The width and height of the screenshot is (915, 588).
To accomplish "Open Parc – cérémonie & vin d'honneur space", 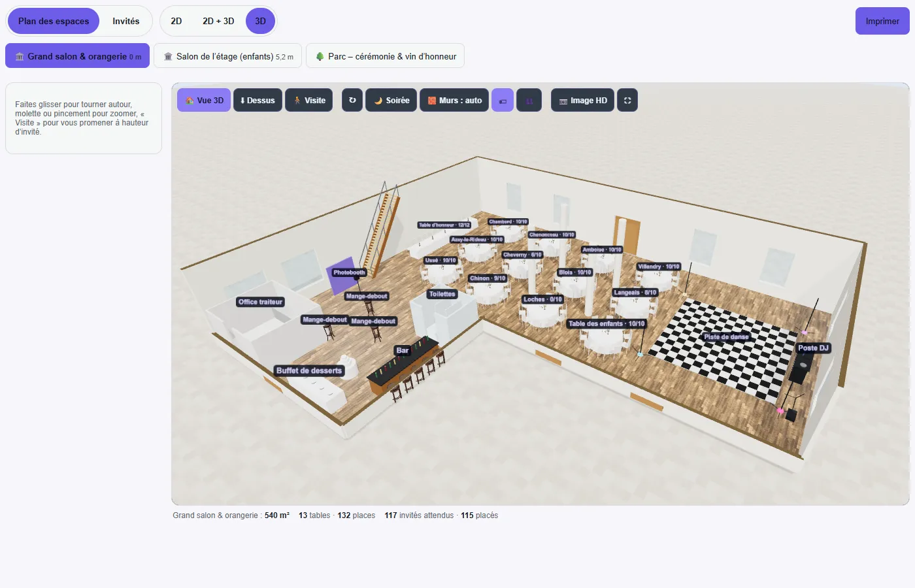I will point(385,56).
